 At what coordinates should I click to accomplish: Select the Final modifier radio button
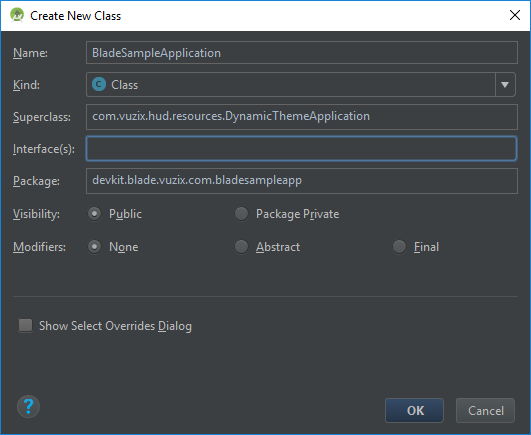click(x=399, y=247)
